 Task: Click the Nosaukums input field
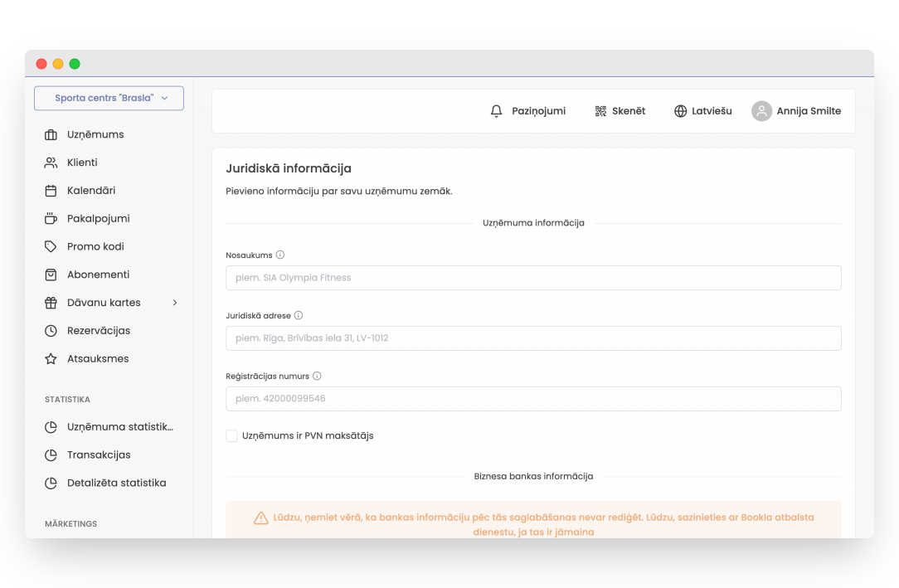[533, 278]
